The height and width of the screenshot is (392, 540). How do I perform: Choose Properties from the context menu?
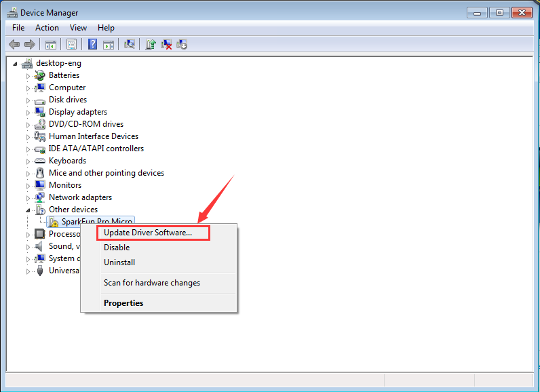159,303
